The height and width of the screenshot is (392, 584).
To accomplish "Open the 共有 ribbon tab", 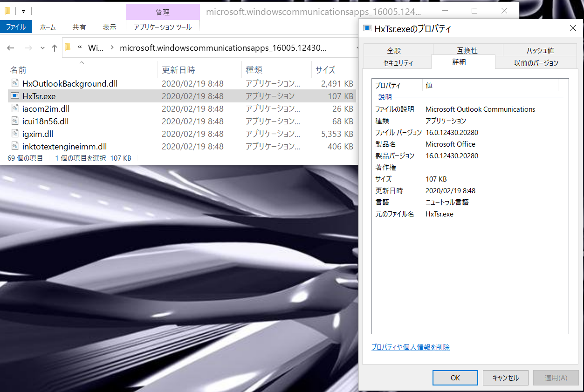I will [x=79, y=27].
